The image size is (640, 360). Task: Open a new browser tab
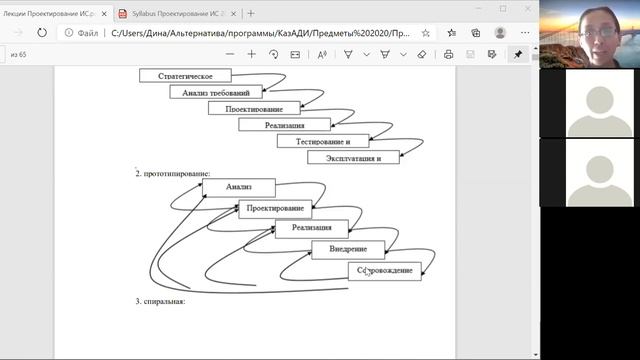251,13
